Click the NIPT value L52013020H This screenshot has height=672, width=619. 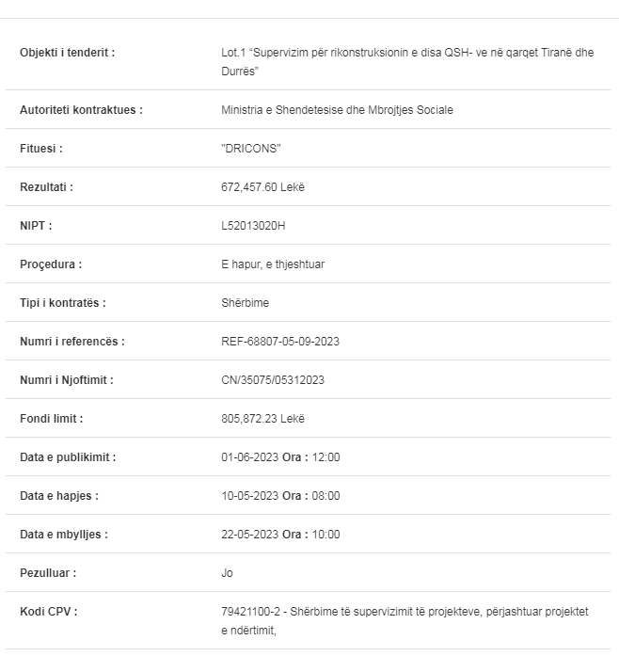point(252,226)
